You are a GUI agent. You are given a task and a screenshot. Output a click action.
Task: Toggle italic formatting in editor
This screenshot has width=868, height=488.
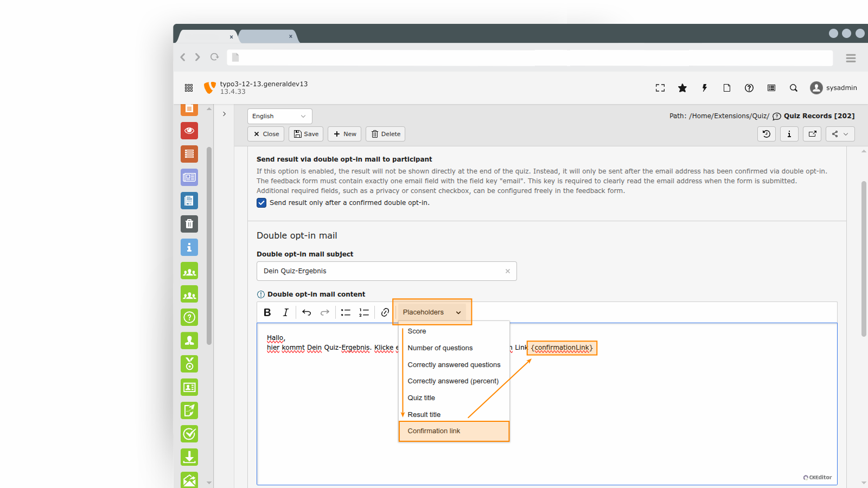tap(285, 312)
